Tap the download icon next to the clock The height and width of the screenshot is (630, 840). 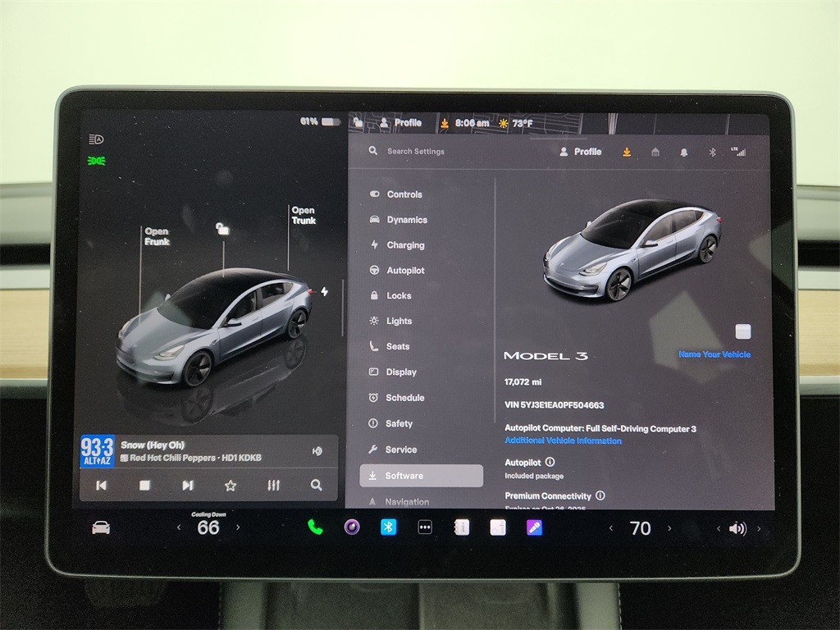tap(444, 123)
